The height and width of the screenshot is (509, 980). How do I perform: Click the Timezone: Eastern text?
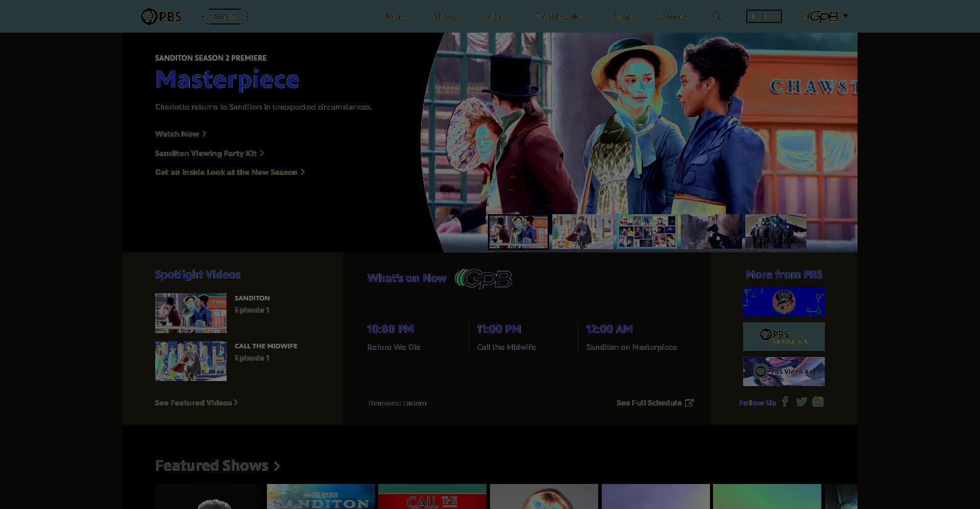397,403
